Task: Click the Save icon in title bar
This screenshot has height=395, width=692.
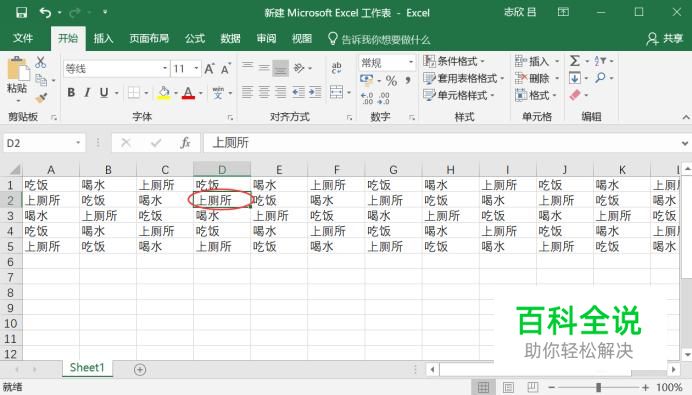Action: click(21, 12)
